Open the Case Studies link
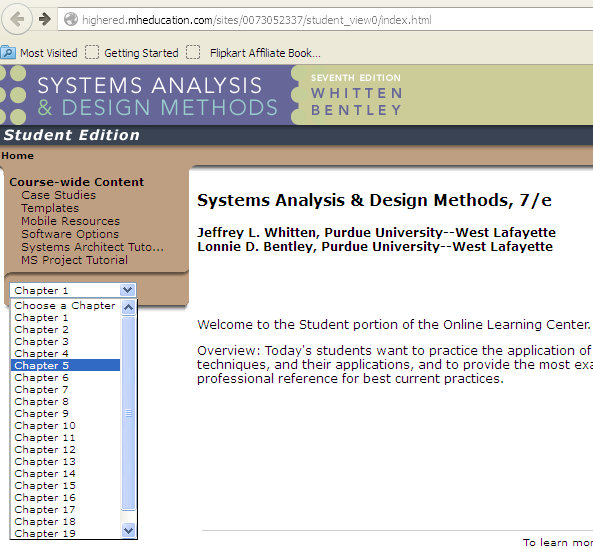 click(59, 195)
